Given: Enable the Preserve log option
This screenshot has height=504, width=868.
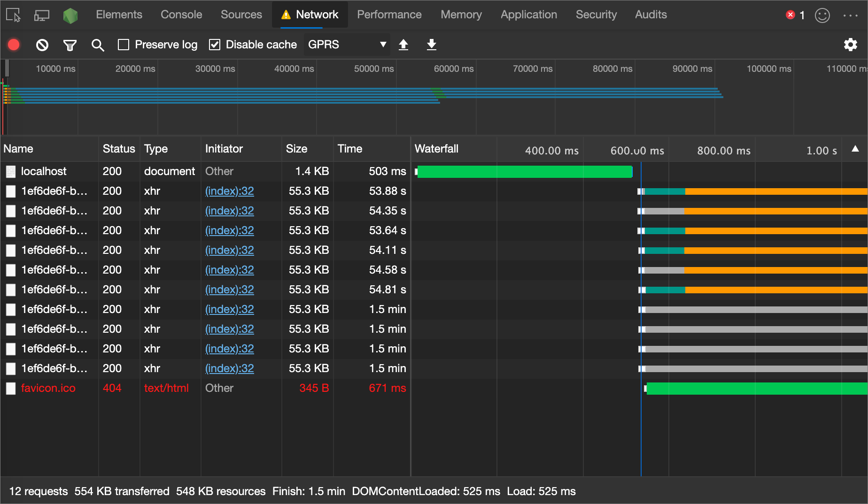Looking at the screenshot, I should 124,45.
